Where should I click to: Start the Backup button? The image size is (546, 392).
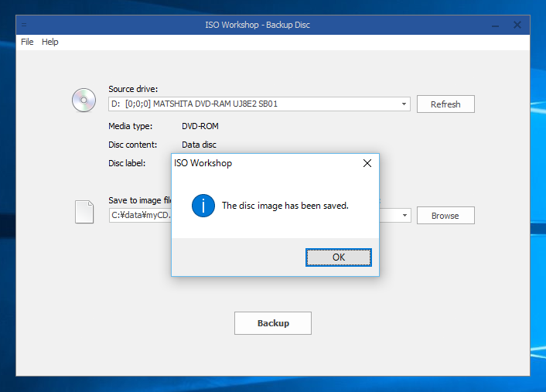[273, 323]
